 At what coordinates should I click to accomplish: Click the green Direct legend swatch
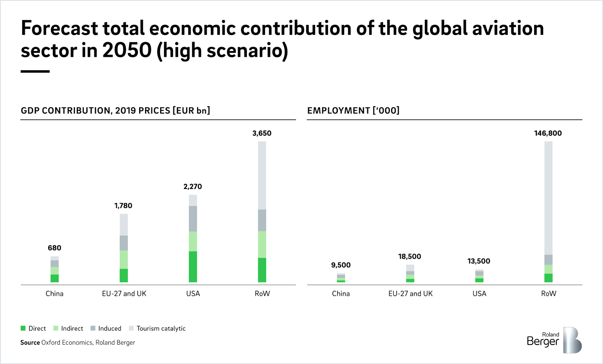[x=23, y=328]
